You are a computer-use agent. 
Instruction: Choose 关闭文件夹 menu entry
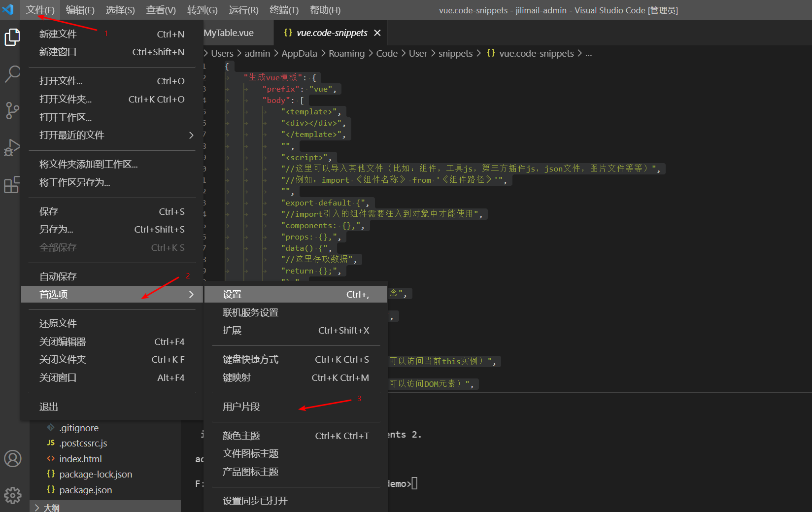[x=112, y=359]
